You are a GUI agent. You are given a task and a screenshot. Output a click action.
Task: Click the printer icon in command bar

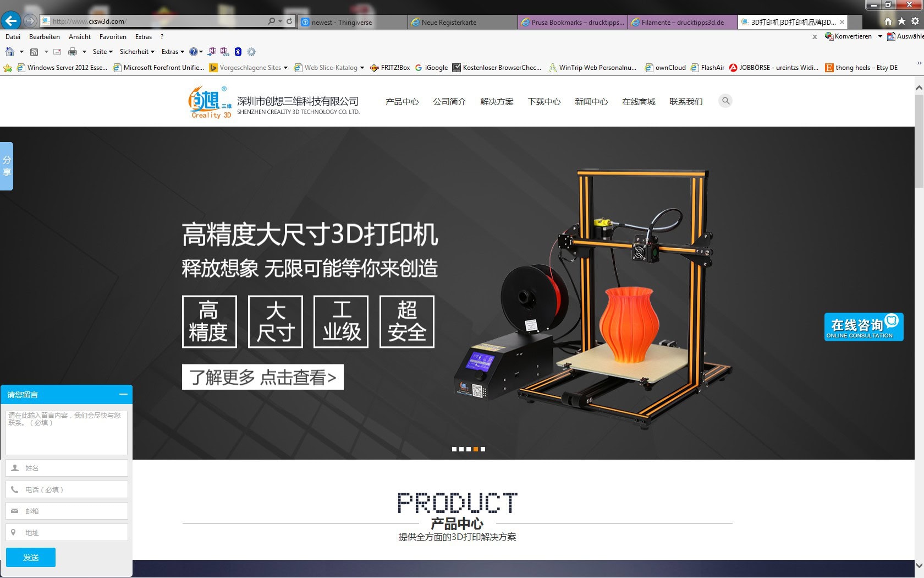click(72, 52)
